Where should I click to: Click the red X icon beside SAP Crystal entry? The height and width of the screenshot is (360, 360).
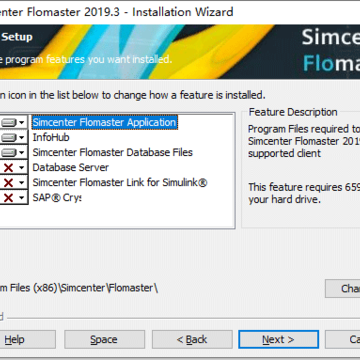[x=8, y=198]
